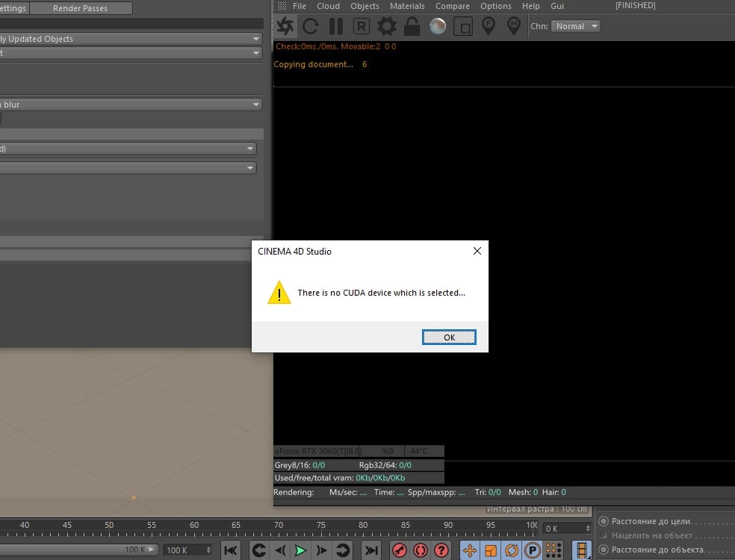Click the 'Copying document...' status text
This screenshot has height=560, width=735.
[x=313, y=64]
